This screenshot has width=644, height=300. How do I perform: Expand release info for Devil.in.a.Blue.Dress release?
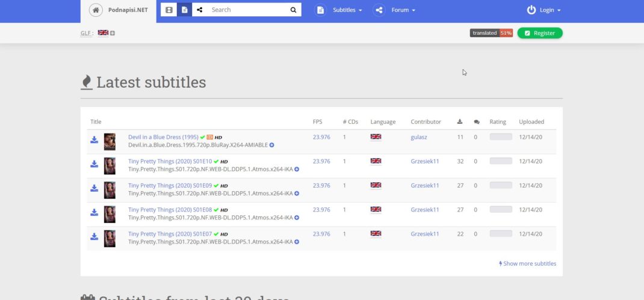click(x=272, y=145)
